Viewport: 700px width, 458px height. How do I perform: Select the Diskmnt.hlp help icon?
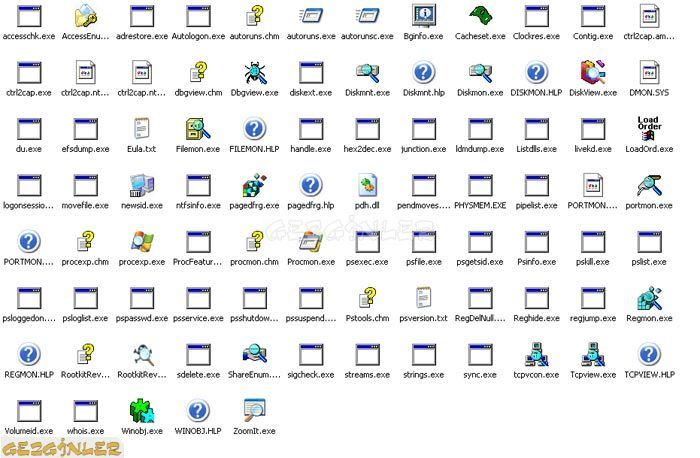424,73
